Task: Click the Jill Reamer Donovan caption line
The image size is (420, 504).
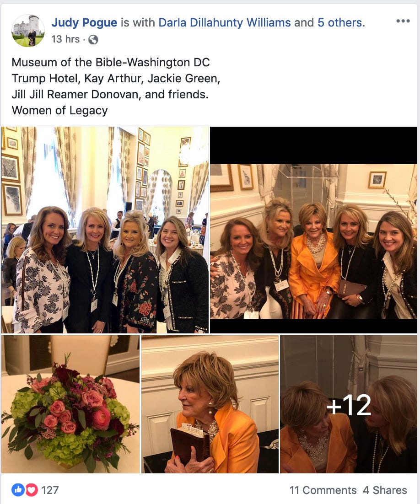Action: [x=110, y=95]
